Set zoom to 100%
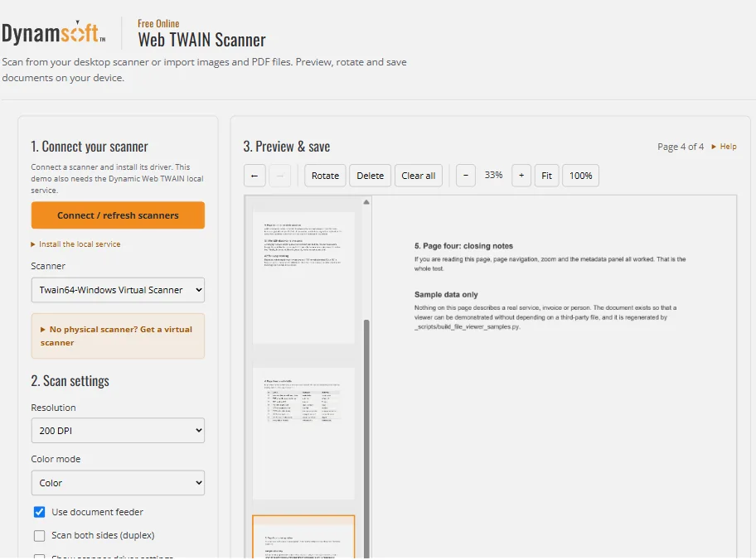Viewport: 756px width, 560px height. point(580,176)
